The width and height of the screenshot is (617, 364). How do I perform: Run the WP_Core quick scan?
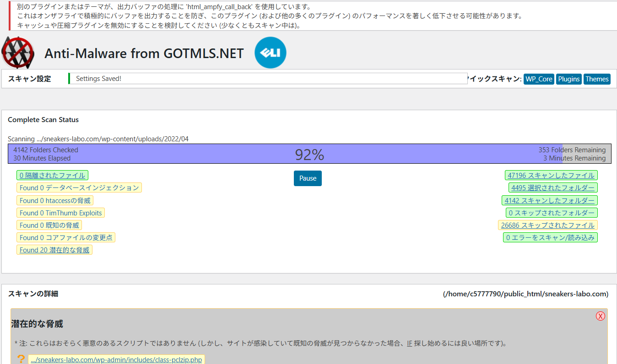(x=539, y=79)
